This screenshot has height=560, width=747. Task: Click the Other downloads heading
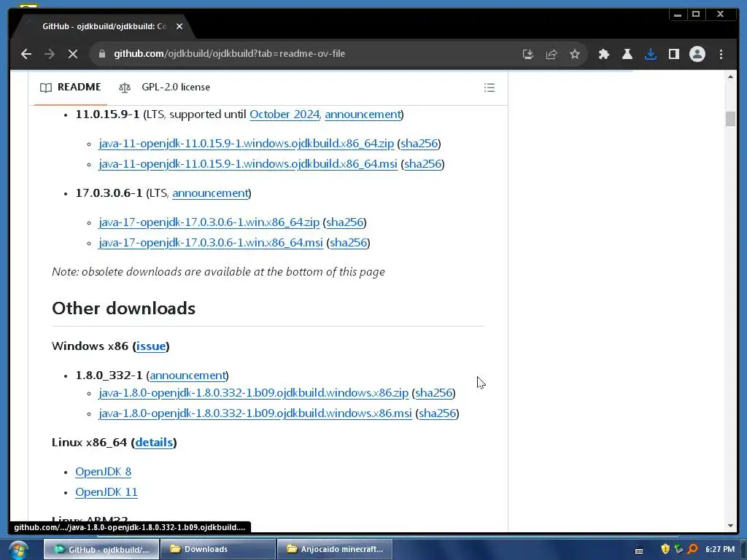click(x=123, y=308)
